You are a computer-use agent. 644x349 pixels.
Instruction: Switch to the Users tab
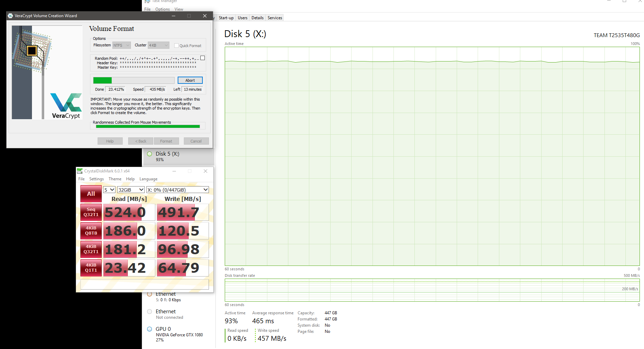point(243,18)
